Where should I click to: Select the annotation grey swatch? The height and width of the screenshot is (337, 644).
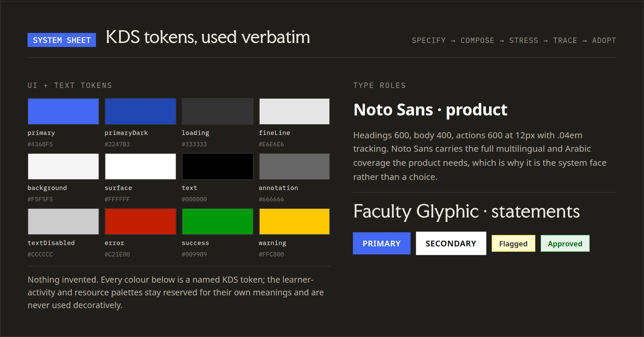tap(294, 166)
